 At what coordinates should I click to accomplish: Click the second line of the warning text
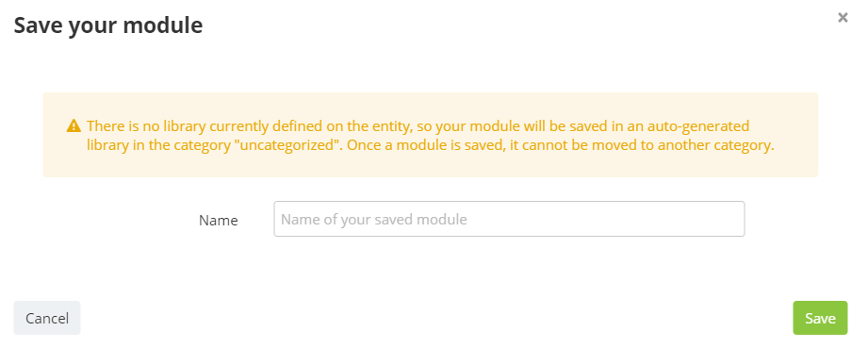click(x=430, y=146)
